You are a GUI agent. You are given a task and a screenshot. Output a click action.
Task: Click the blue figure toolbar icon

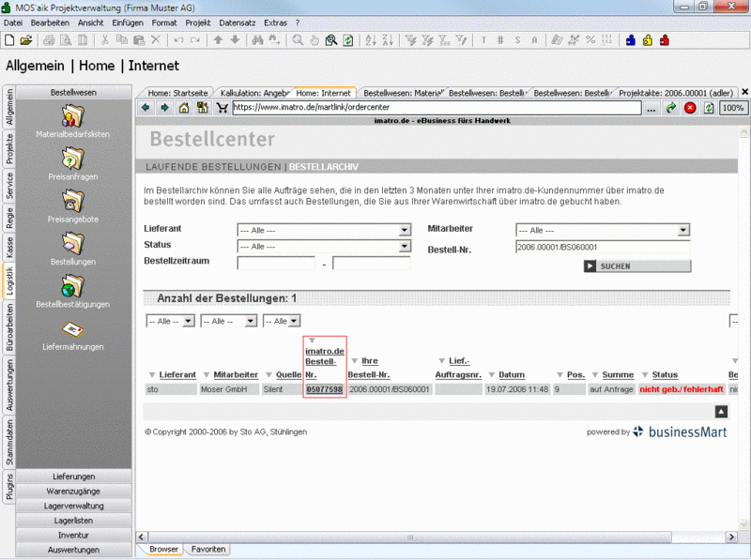[x=631, y=40]
